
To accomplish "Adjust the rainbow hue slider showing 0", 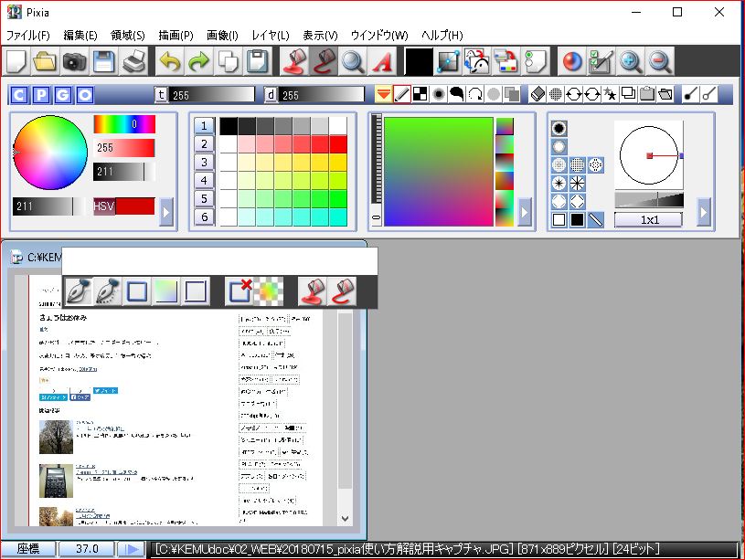I will pos(124,124).
